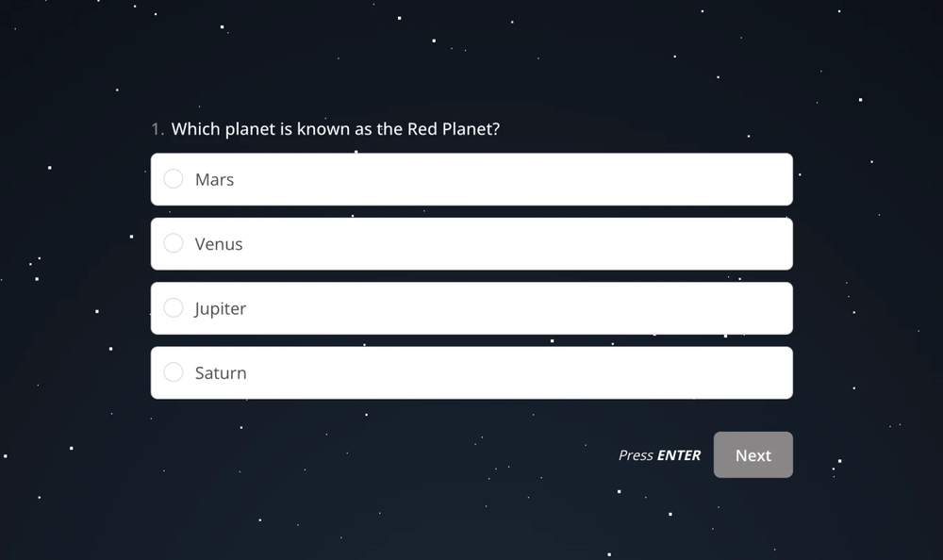Viewport: 943px width, 560px height.
Task: Select the Jupiter radio button
Action: (174, 307)
